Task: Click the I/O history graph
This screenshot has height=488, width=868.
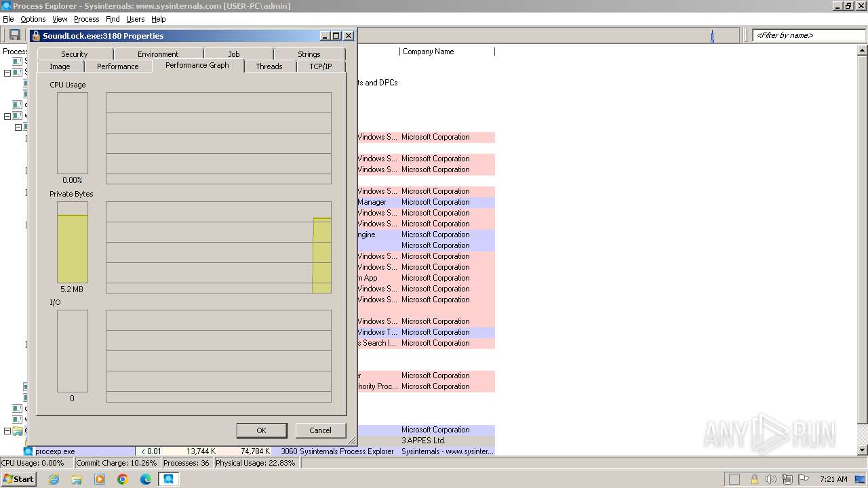Action: coord(218,357)
